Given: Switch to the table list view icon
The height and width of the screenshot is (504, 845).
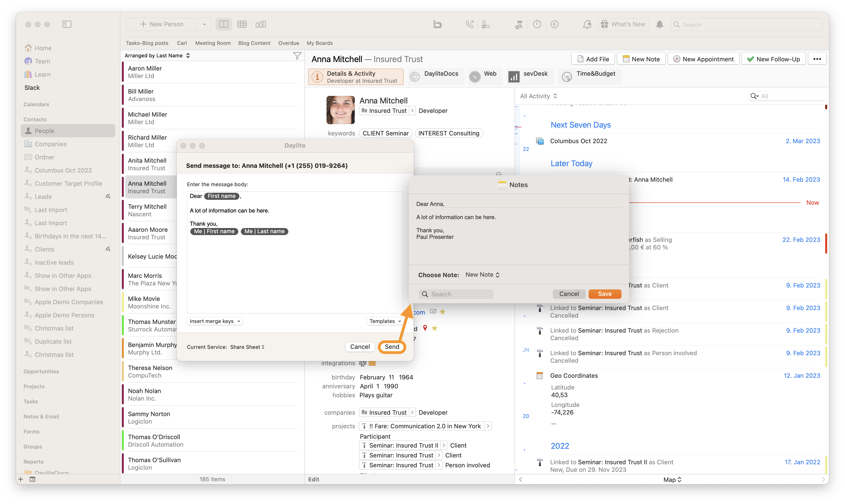Looking at the screenshot, I should click(242, 24).
